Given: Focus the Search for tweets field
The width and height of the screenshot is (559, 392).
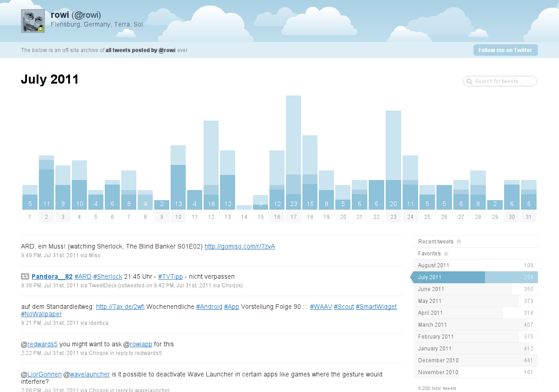Looking at the screenshot, I should (503, 81).
